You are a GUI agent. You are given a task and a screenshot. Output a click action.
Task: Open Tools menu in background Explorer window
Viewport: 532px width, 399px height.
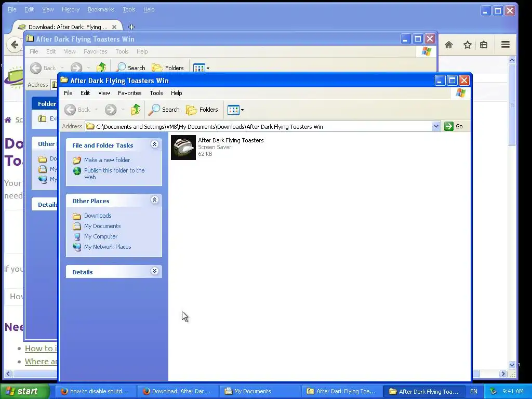point(122,51)
